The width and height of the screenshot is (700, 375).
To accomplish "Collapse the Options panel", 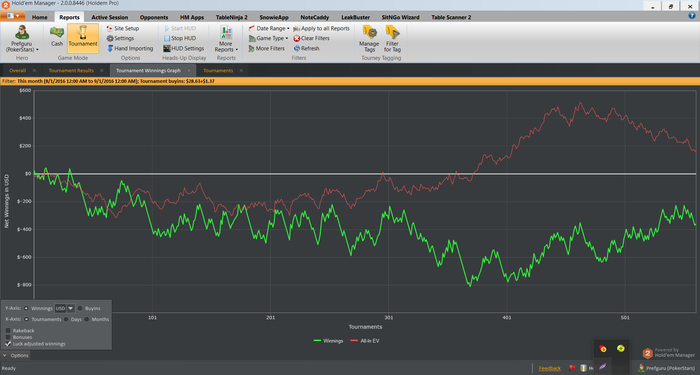I will pos(16,355).
